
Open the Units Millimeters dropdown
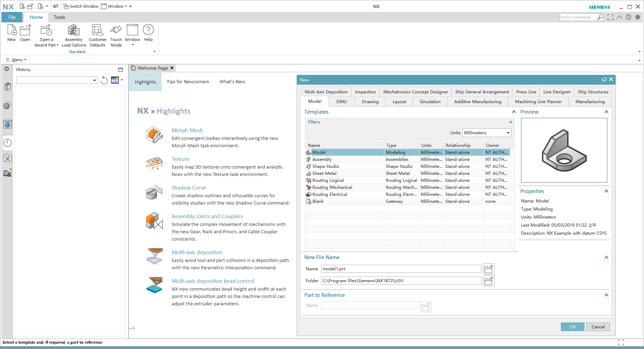click(487, 133)
